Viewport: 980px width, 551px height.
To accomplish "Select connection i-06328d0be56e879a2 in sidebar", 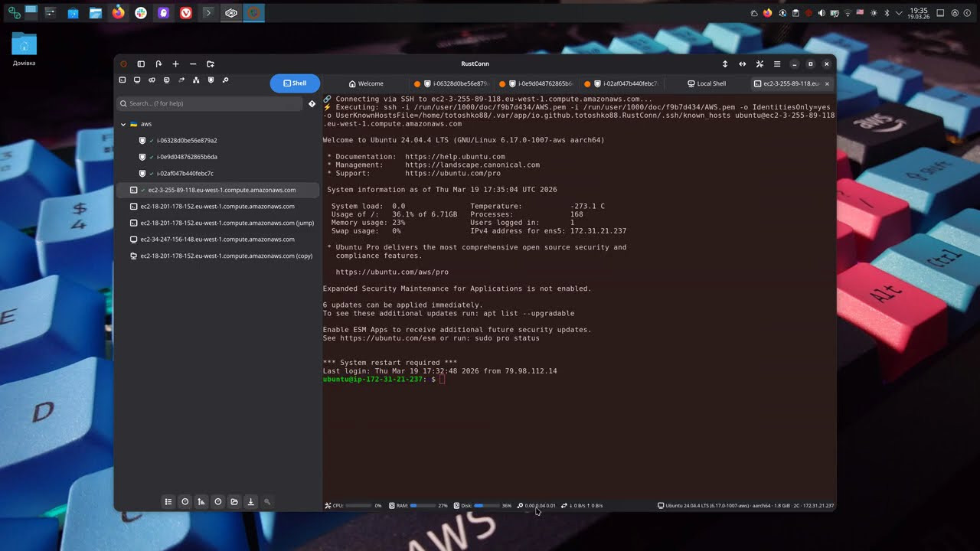I will tap(217, 141).
